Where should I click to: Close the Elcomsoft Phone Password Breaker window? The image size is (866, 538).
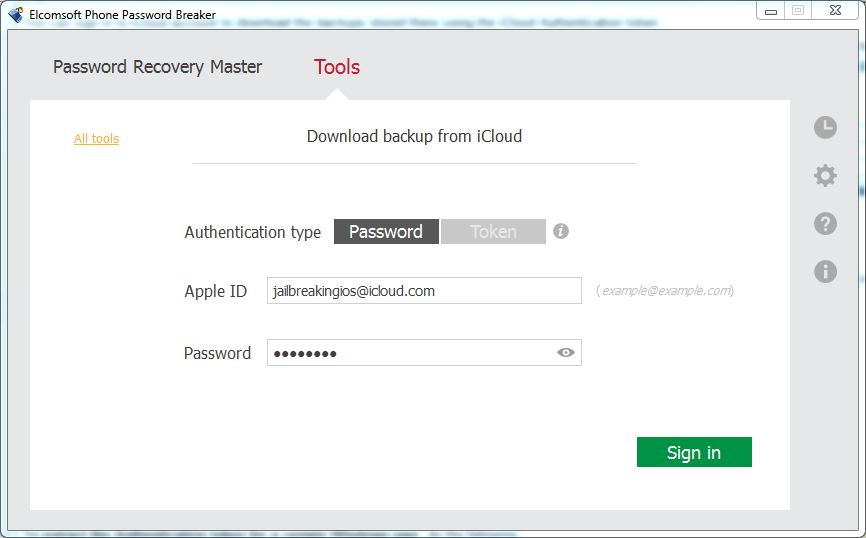pyautogui.click(x=836, y=10)
